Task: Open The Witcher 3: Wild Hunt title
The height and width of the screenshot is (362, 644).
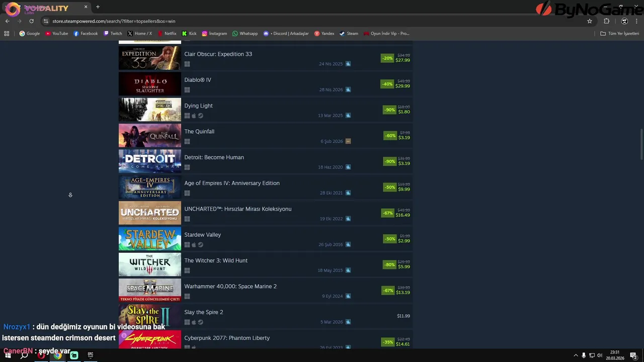Action: [x=216, y=260]
